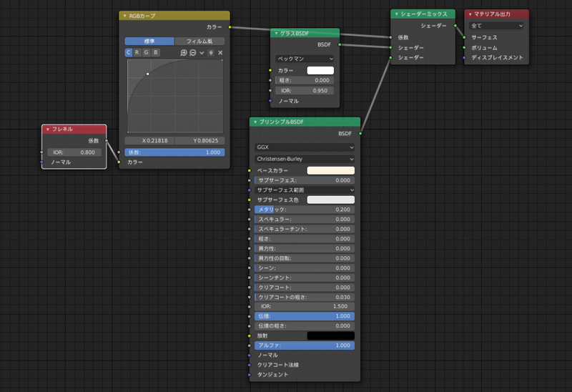The height and width of the screenshot is (392, 572).
Task: Delete the selected curve point with X icon
Action: pyautogui.click(x=220, y=53)
